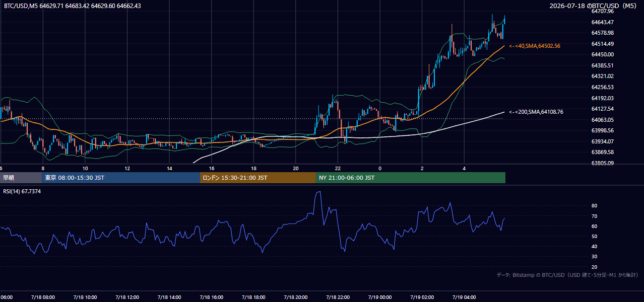Click bottom date label 7/18 18:00
644x302 pixels.
253,297
